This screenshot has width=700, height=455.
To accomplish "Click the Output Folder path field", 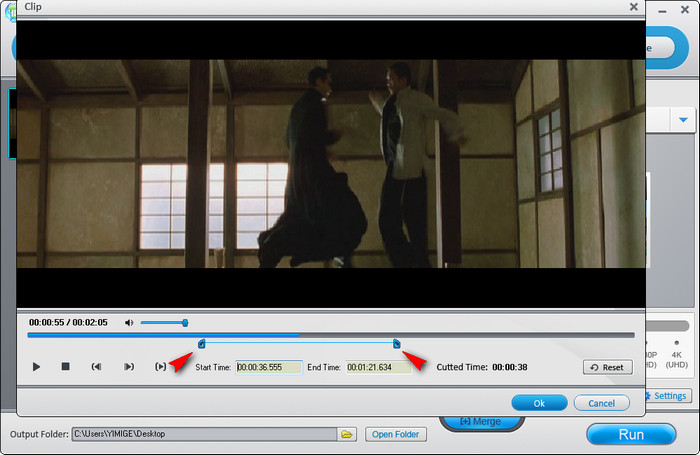I will pos(204,434).
